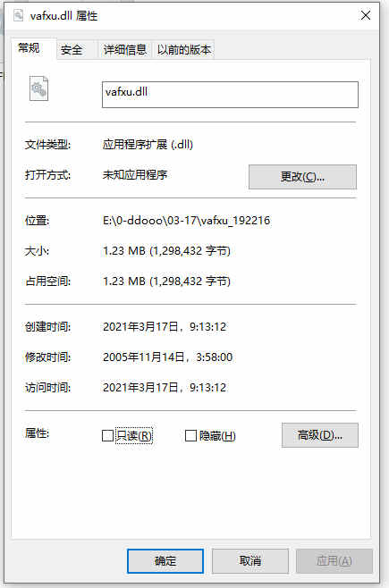Viewport: 389px width, 588px height.
Task: Click the DLL gear file icon
Action: pos(38,88)
